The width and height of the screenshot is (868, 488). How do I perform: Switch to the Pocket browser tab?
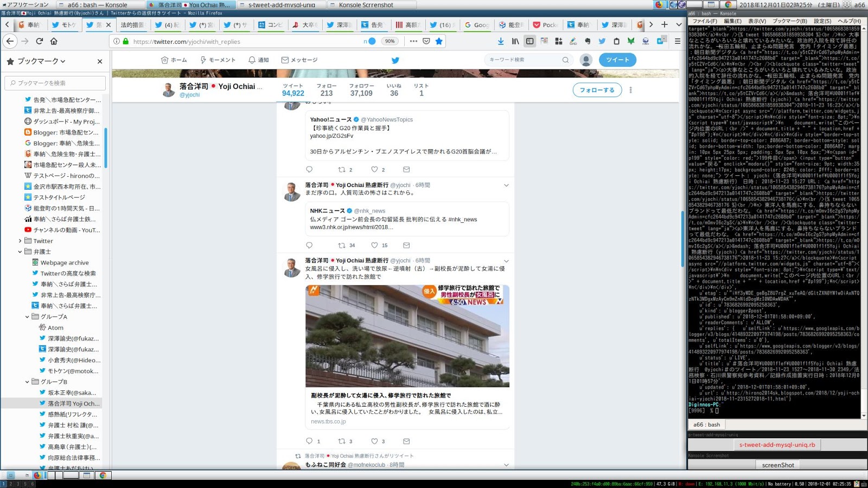pyautogui.click(x=545, y=24)
